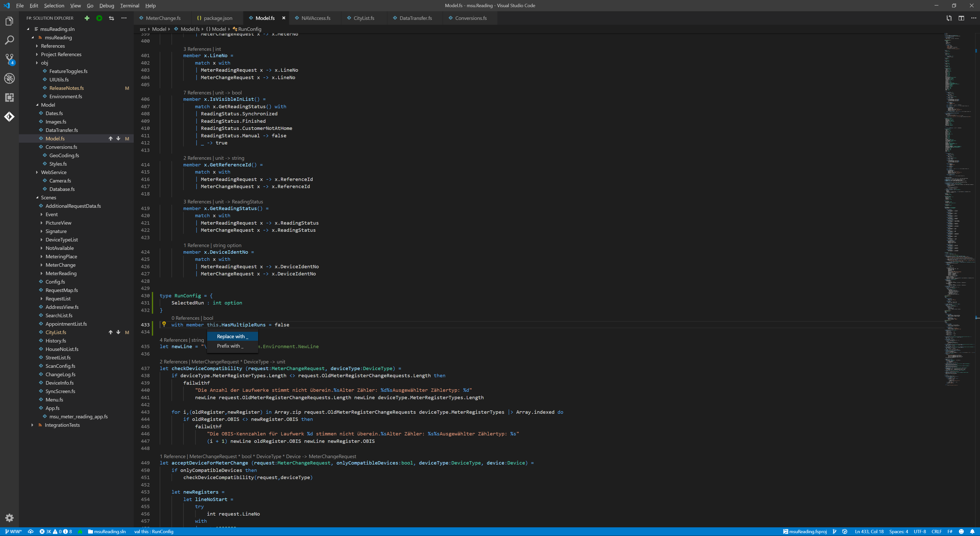Click the Extensions icon in the activity bar
Image resolution: width=980 pixels, height=536 pixels.
pyautogui.click(x=9, y=98)
